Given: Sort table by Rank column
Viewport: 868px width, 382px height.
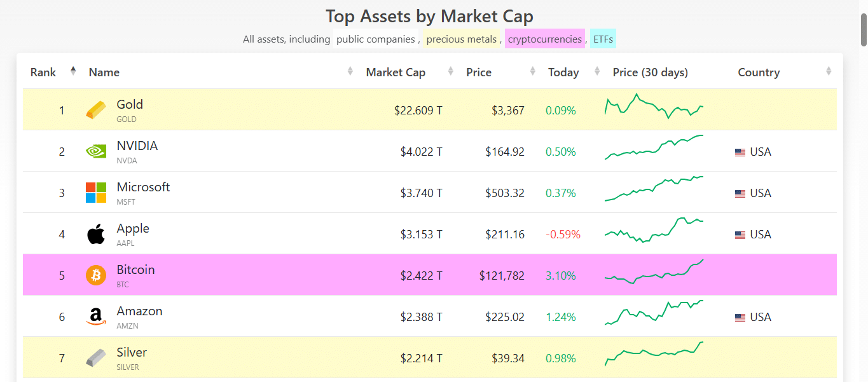Looking at the screenshot, I should tap(43, 72).
